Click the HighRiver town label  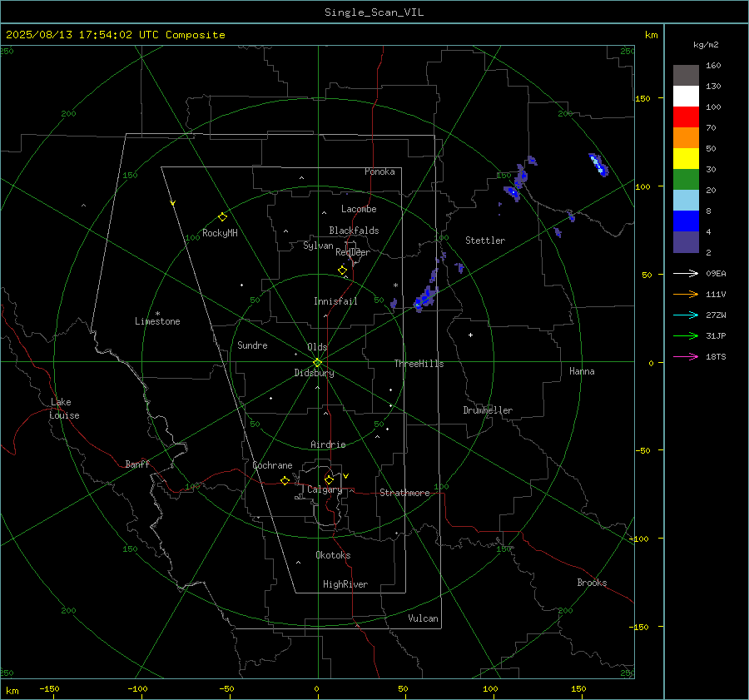coord(345,584)
